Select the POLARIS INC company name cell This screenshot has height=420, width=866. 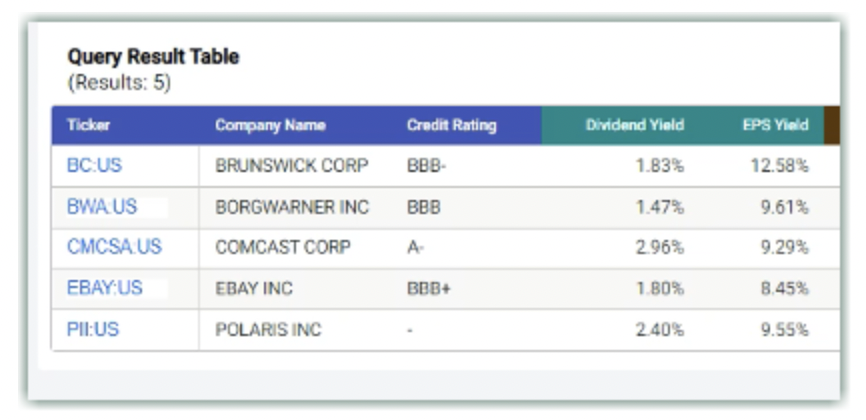click(268, 329)
